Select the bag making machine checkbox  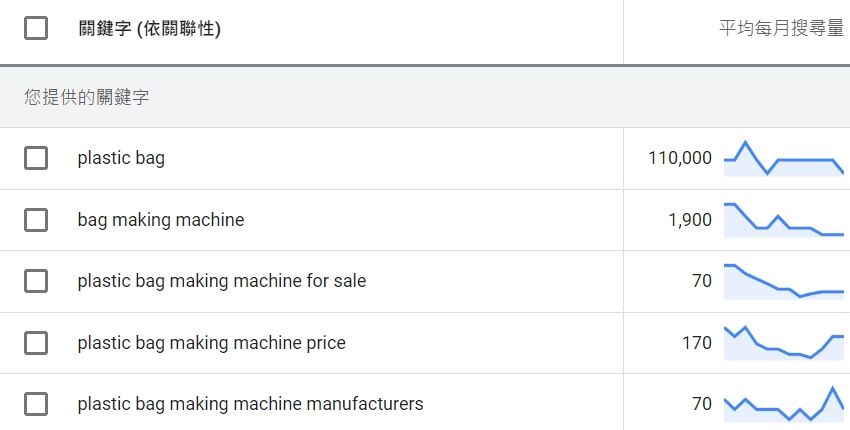click(36, 220)
